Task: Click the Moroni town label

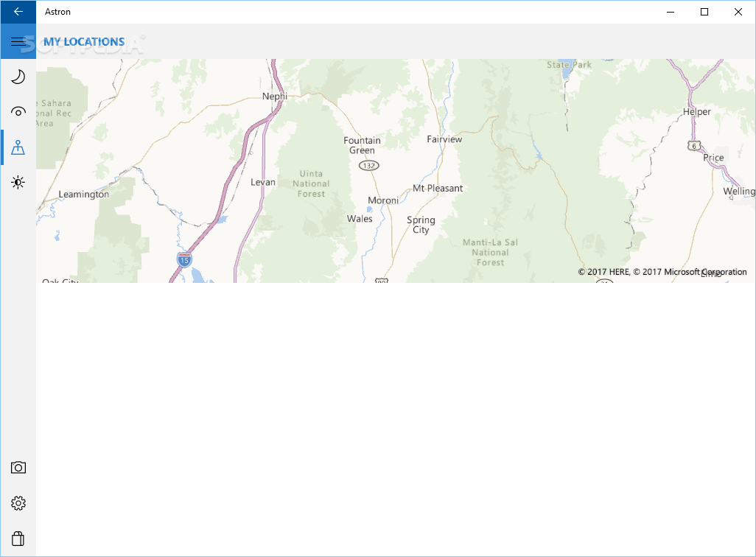Action: coord(383,200)
